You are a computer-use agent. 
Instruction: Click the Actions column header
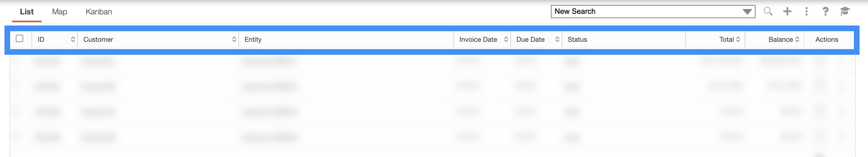[827, 40]
